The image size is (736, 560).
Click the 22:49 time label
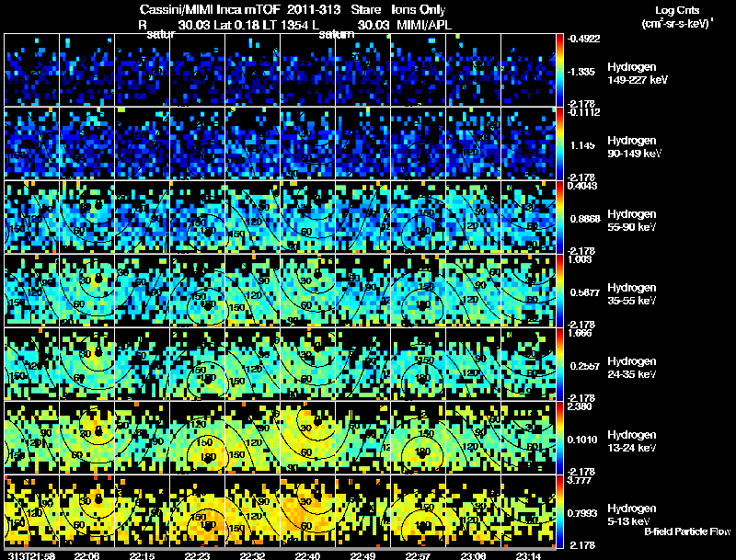362,555
